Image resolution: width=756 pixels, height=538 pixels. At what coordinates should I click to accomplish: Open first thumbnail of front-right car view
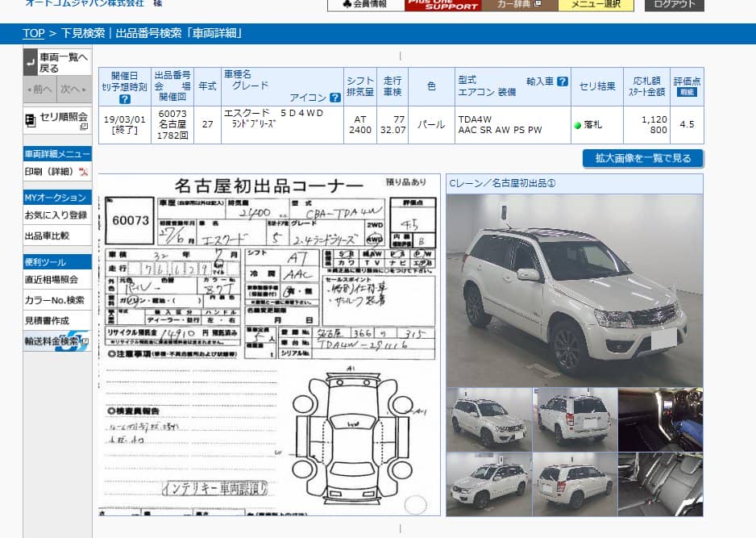click(489, 419)
